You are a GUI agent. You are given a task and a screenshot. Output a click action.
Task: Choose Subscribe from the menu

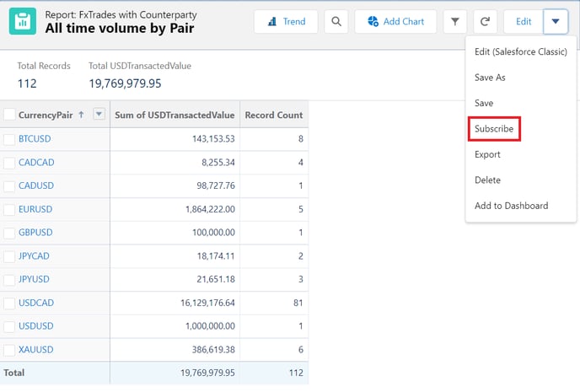click(493, 129)
